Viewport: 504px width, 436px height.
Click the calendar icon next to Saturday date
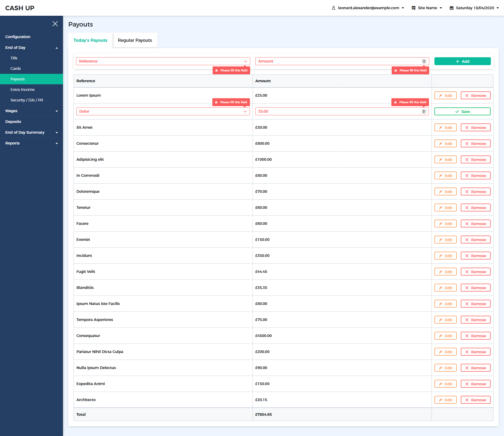tap(451, 8)
